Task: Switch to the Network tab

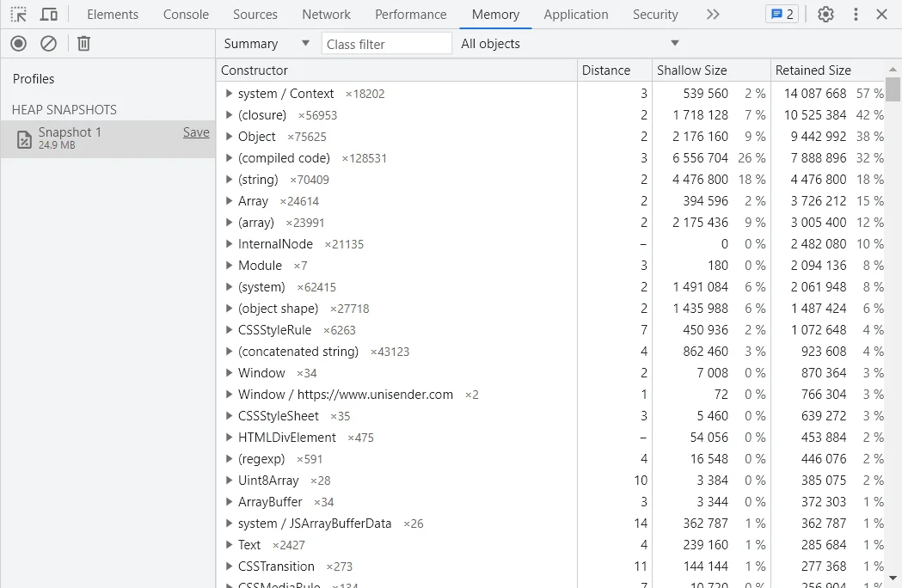Action: [326, 15]
